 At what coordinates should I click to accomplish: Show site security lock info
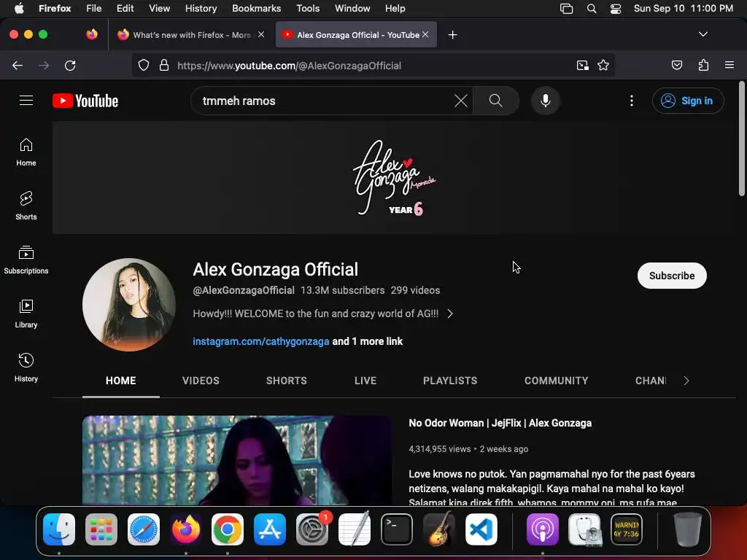164,65
